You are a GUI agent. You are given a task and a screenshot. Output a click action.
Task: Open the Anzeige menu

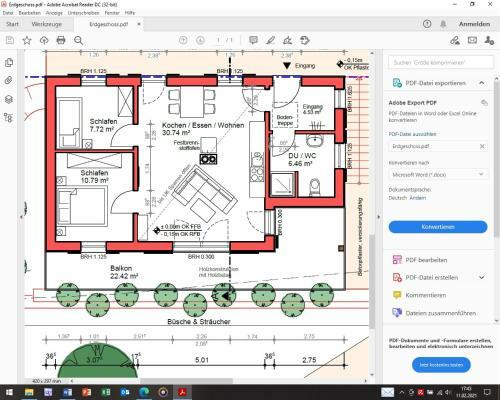click(x=54, y=13)
